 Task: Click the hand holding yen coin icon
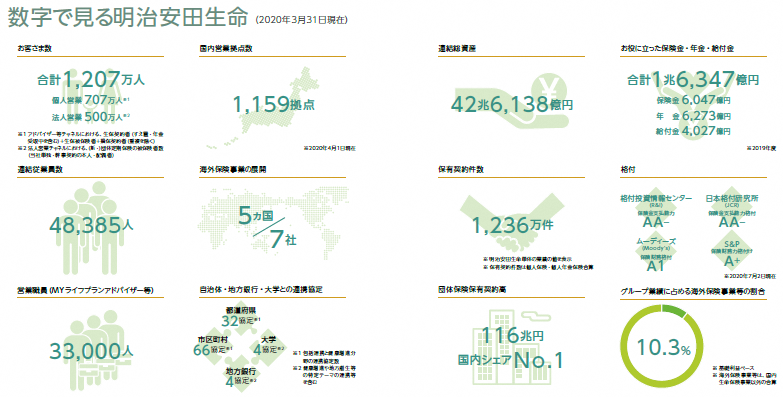515,101
